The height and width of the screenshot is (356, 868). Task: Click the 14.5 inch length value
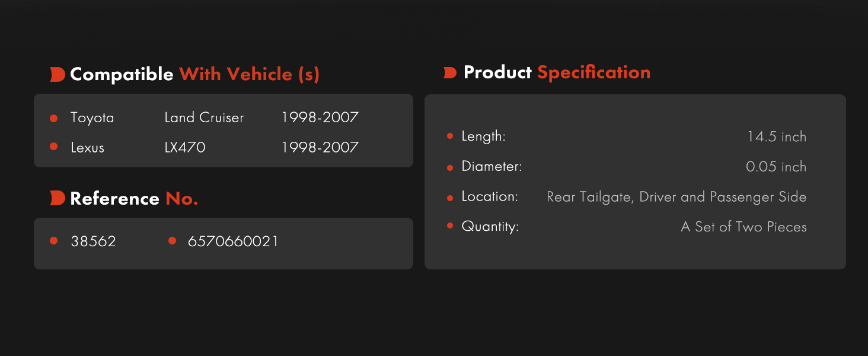(777, 137)
